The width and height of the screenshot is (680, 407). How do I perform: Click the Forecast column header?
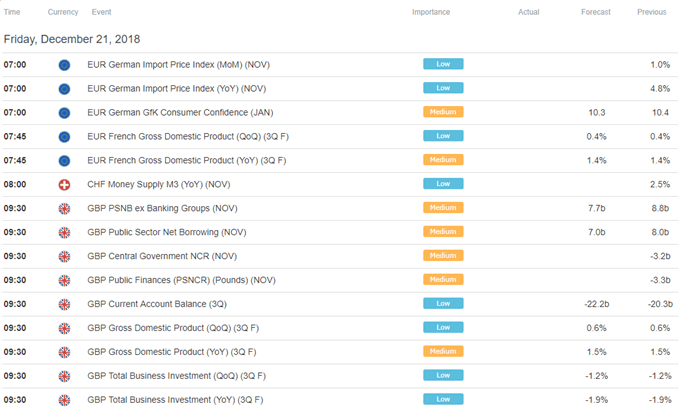596,12
